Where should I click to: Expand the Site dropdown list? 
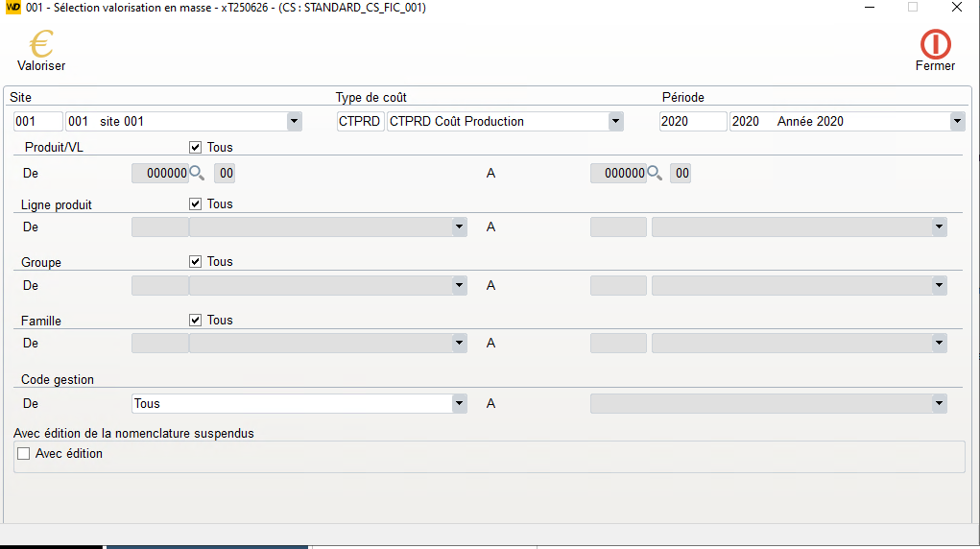point(294,122)
